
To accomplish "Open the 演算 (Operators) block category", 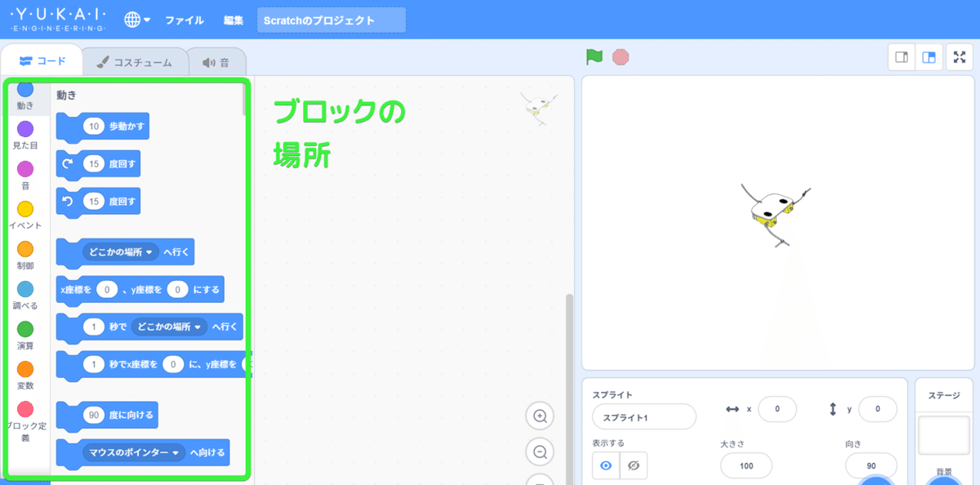I will point(26,334).
